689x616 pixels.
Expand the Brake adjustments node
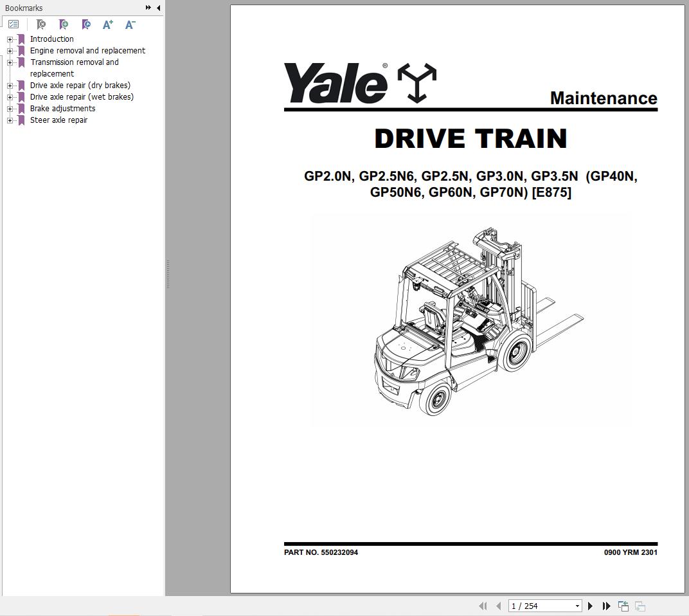[10, 109]
